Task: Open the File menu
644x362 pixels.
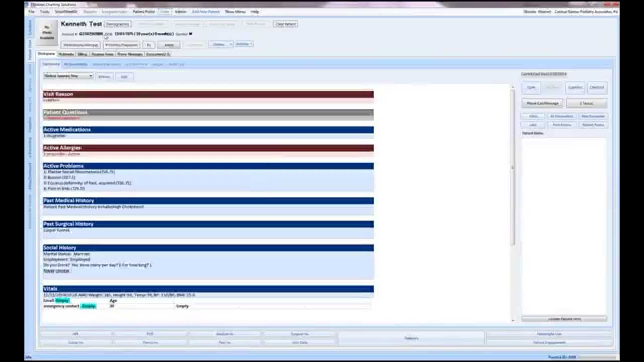Action: [32, 12]
